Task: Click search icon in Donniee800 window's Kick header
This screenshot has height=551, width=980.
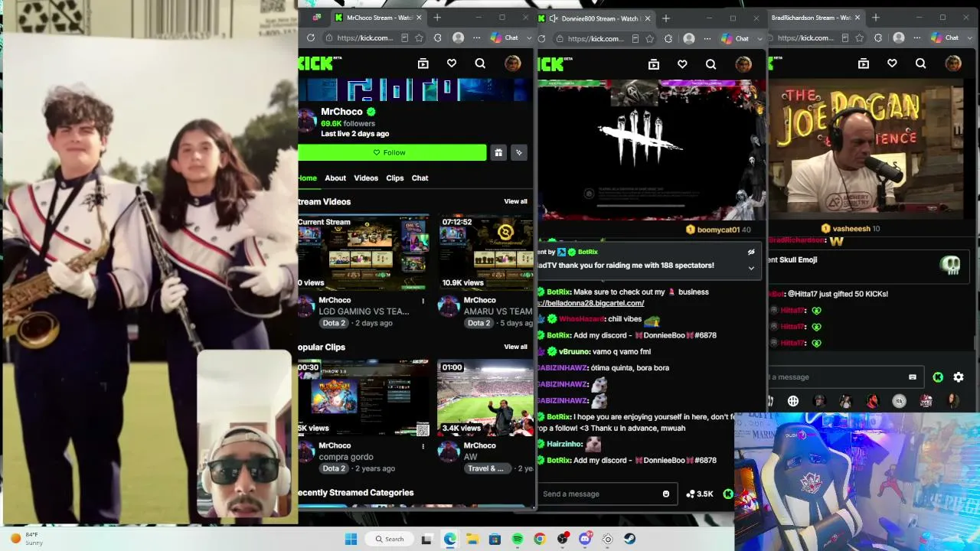Action: click(x=710, y=65)
